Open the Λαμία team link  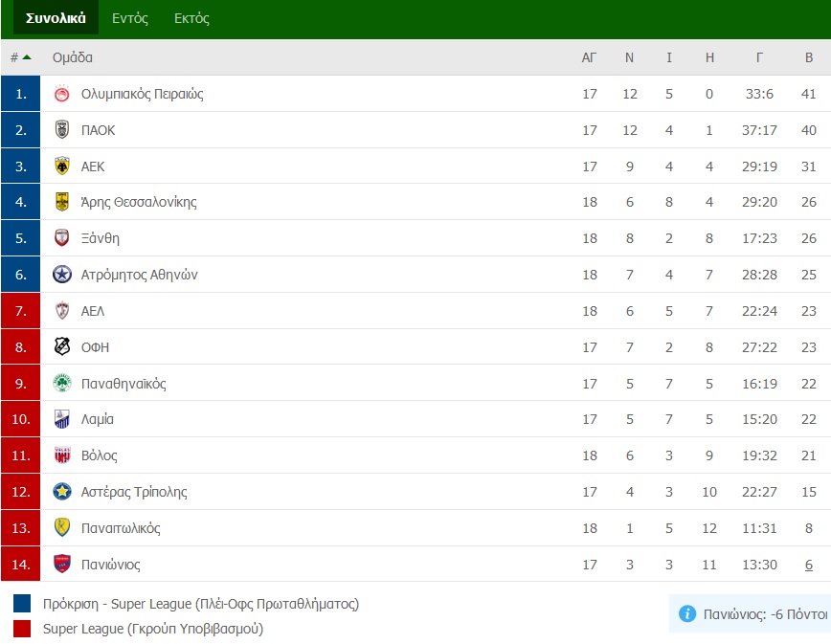97,419
